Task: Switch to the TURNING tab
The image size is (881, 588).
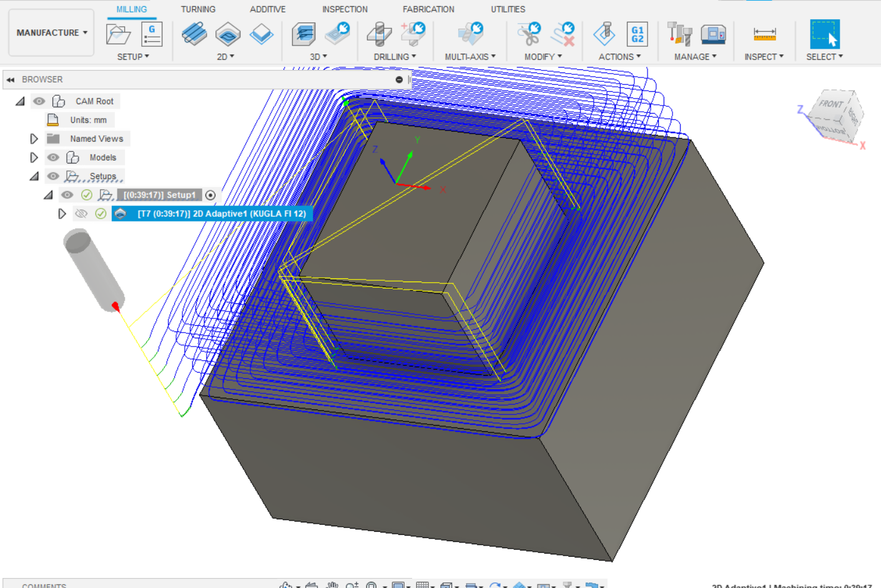Action: pyautogui.click(x=198, y=9)
